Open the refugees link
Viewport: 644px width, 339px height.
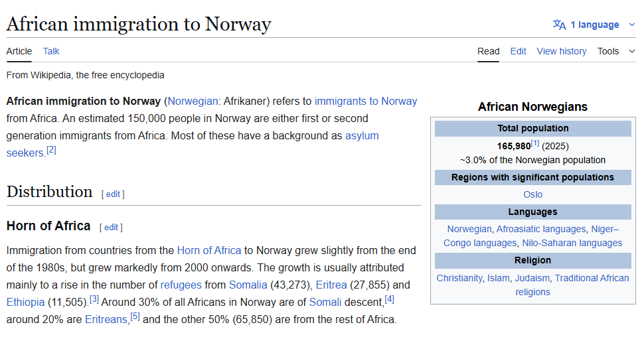pos(181,285)
